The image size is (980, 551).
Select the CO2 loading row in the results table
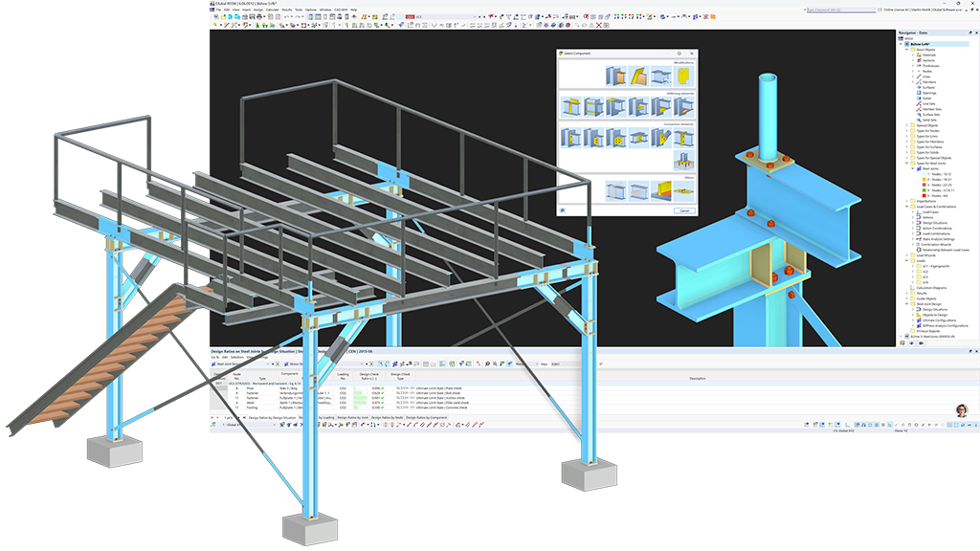tap(343, 388)
